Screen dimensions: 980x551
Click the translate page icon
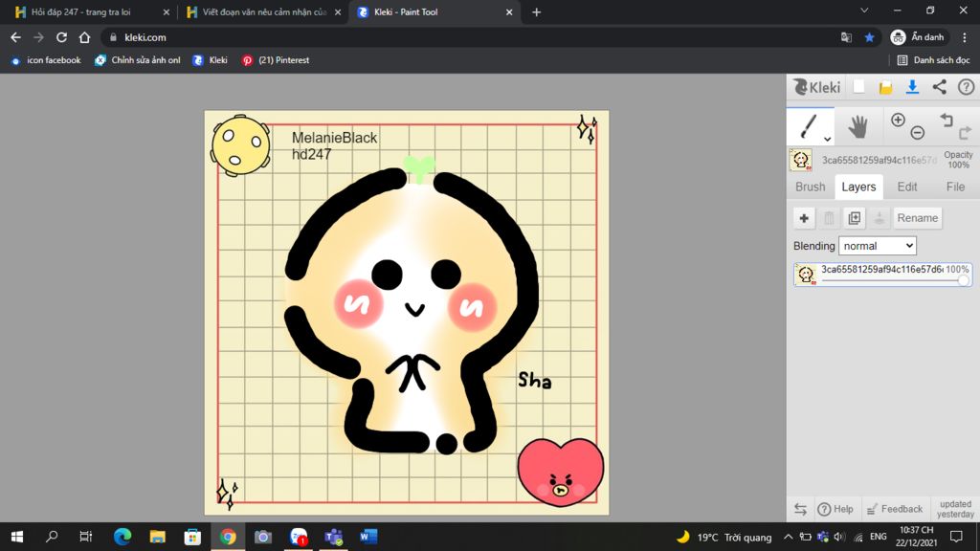[846, 37]
